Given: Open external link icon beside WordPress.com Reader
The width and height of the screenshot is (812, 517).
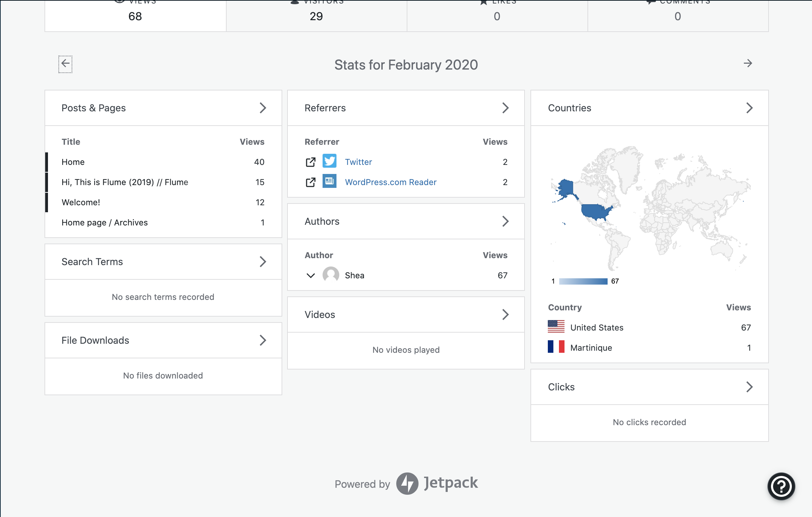Looking at the screenshot, I should point(310,182).
